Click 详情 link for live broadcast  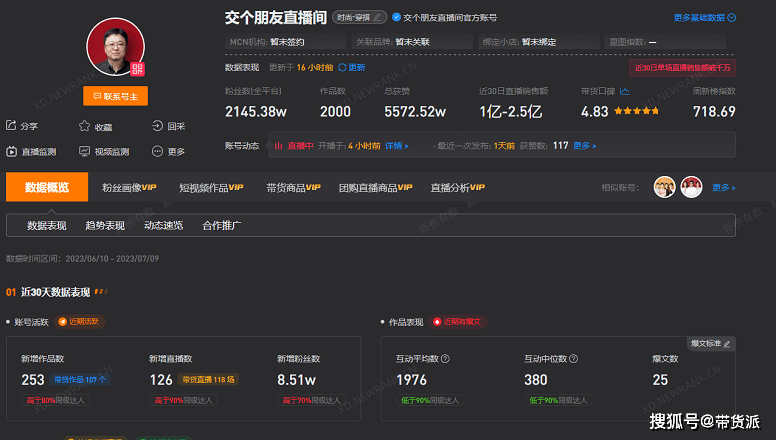coord(397,146)
